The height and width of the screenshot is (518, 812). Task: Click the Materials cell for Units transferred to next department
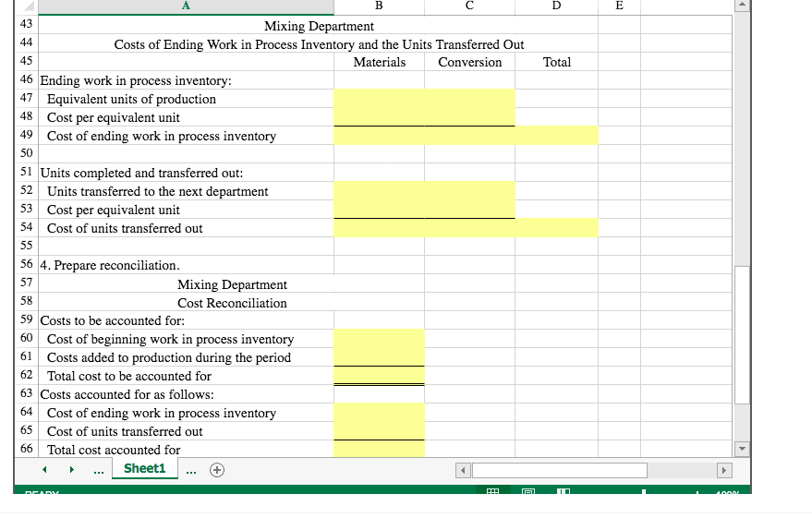pyautogui.click(x=379, y=191)
